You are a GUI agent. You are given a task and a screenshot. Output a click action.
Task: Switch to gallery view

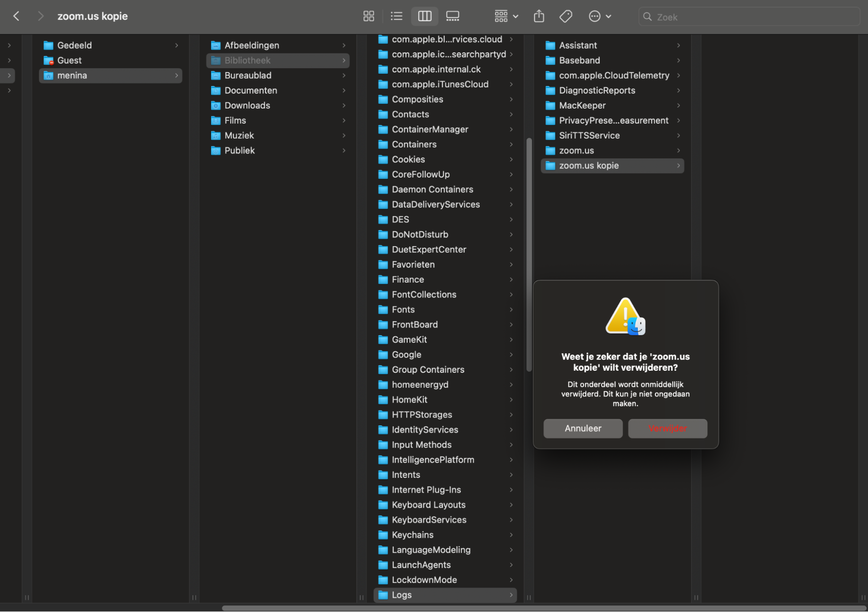[452, 16]
